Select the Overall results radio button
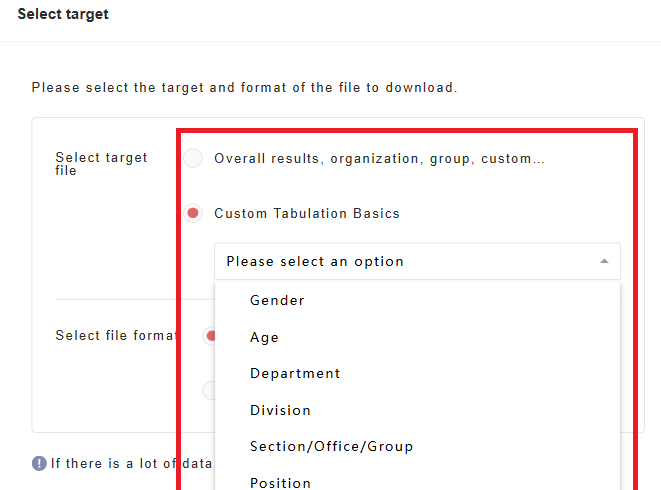Screen dimensions: 661x490 coord(193,158)
